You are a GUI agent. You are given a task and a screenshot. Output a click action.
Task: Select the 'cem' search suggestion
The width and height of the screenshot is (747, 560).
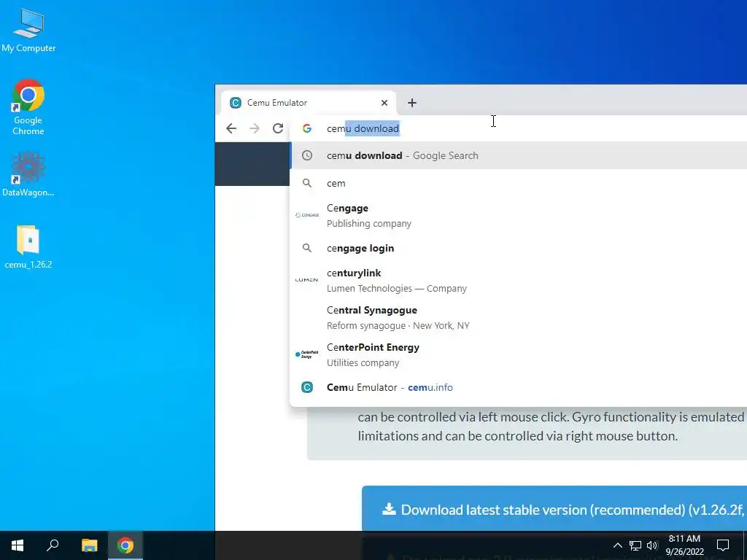click(519, 183)
